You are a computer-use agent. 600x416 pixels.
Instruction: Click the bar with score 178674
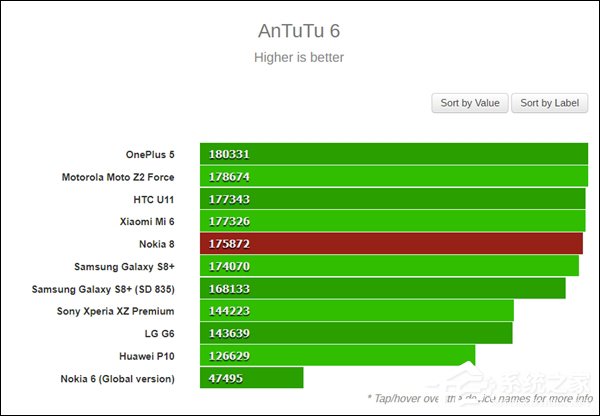(x=394, y=176)
